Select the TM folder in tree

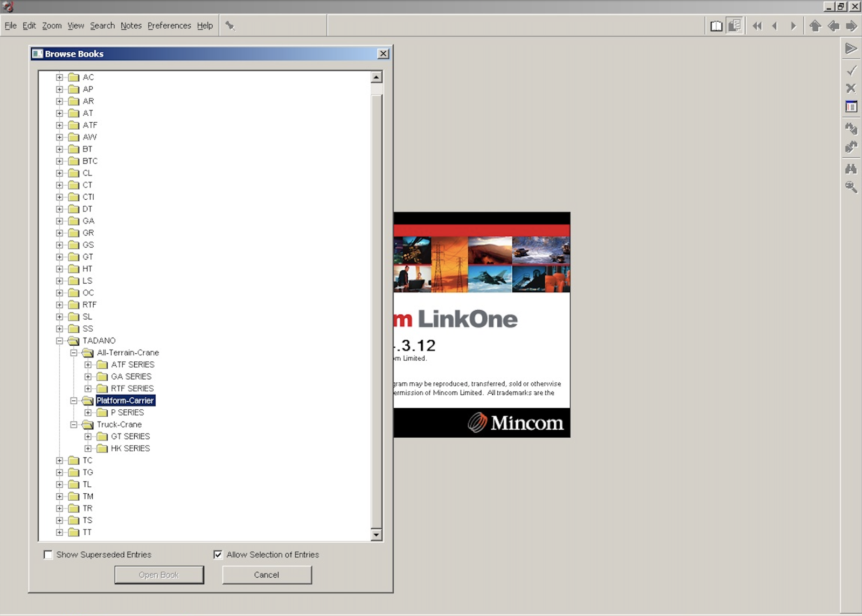(x=88, y=496)
